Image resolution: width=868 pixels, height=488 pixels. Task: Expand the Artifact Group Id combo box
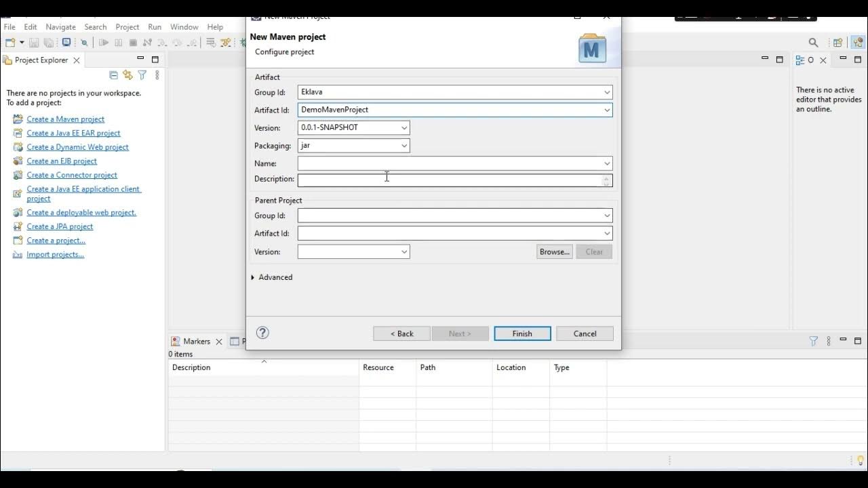pos(607,92)
